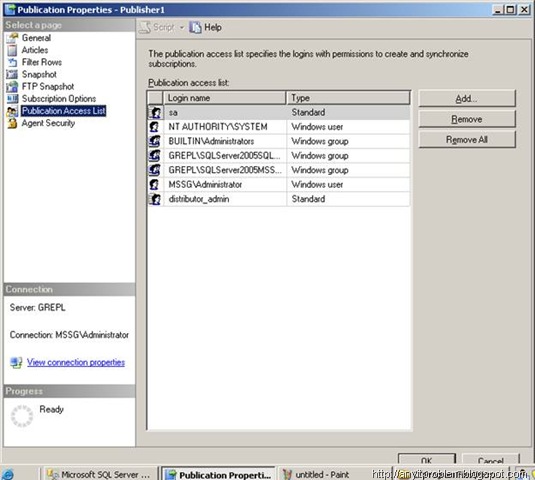The height and width of the screenshot is (480, 535).
Task: Click Windows group type for BUILTIN\Administrators
Action: (x=348, y=141)
